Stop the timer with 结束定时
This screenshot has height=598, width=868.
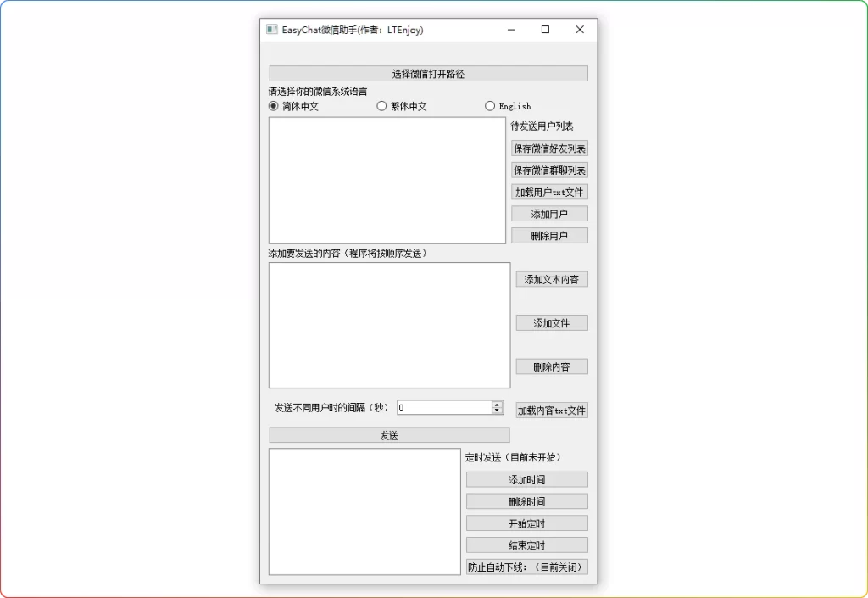pyautogui.click(x=527, y=545)
